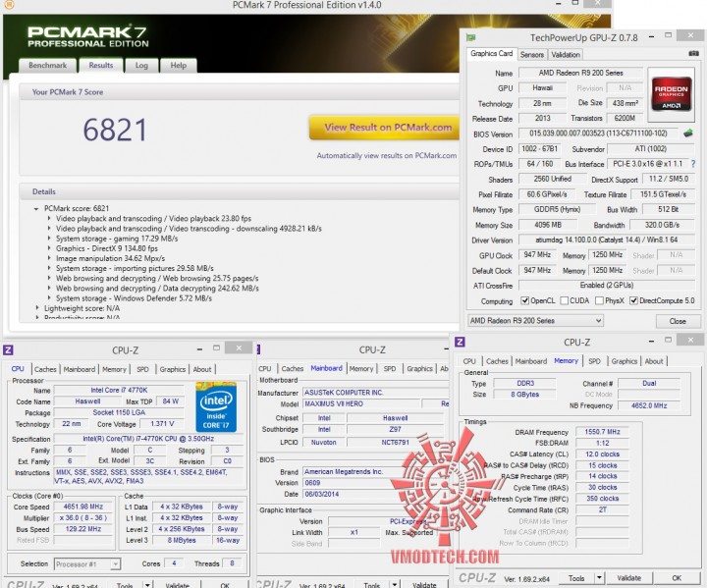
Task: Click the Driver Version atiumdag field
Action: [607, 240]
